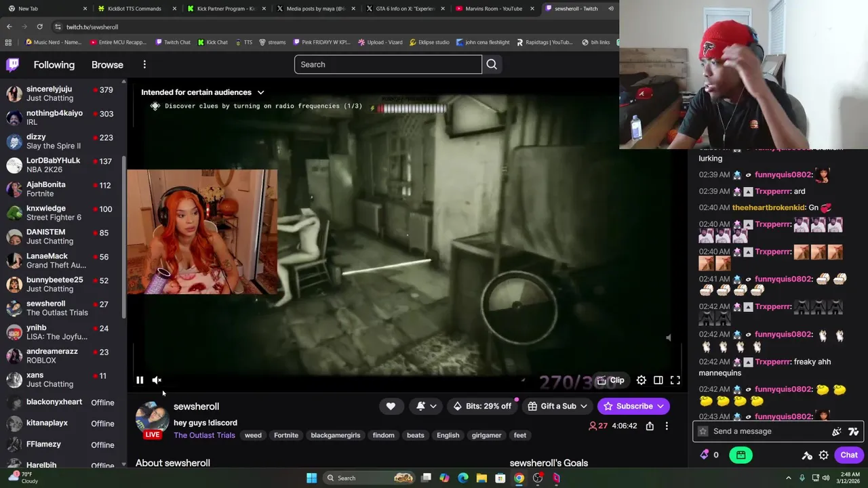Open the three-dot menu beside Browse
This screenshot has height=488, width=868.
point(144,64)
